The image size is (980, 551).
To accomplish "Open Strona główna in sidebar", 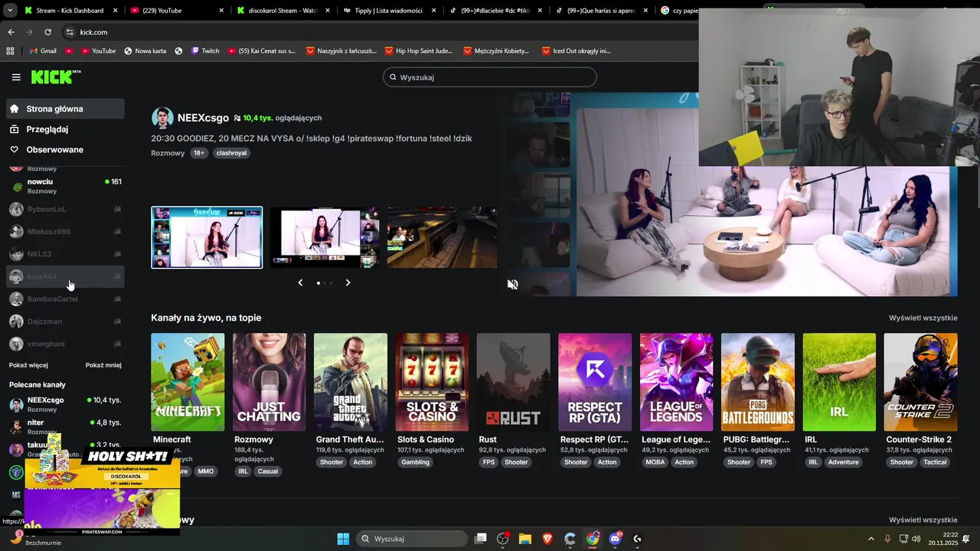I will 65,109.
